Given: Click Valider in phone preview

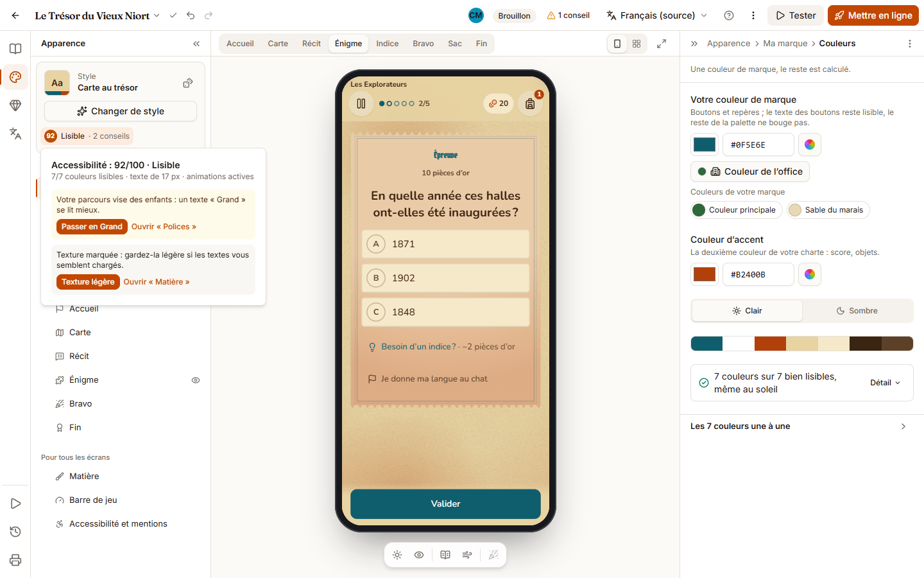Looking at the screenshot, I should [x=445, y=504].
